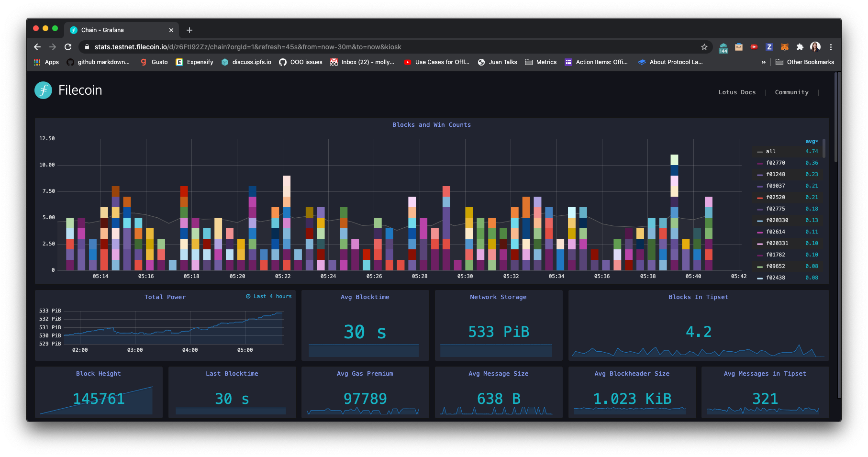This screenshot has height=457, width=868.
Task: Click the Lotus Docs link
Action: 736,92
